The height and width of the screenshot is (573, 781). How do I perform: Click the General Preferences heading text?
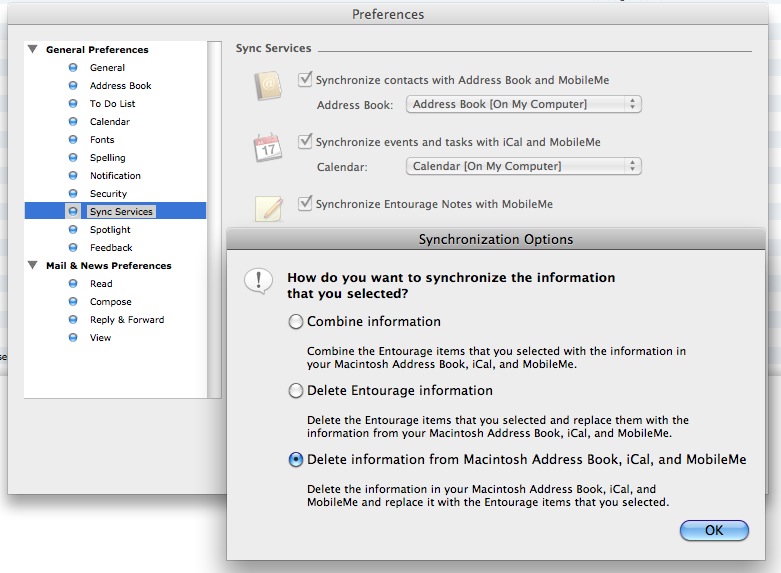click(x=97, y=49)
